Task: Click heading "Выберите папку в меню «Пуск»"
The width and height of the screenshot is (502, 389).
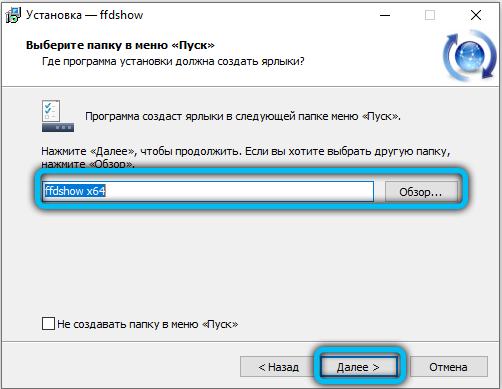Action: pos(120,45)
